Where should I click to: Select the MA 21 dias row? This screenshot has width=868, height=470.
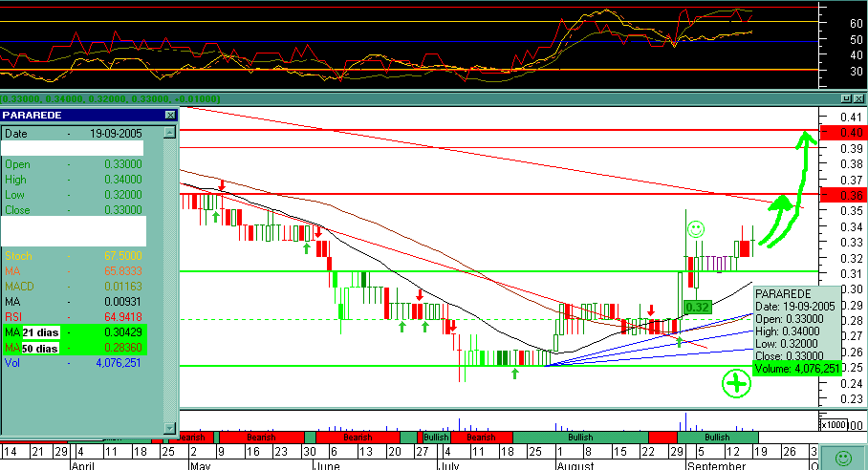(x=73, y=332)
